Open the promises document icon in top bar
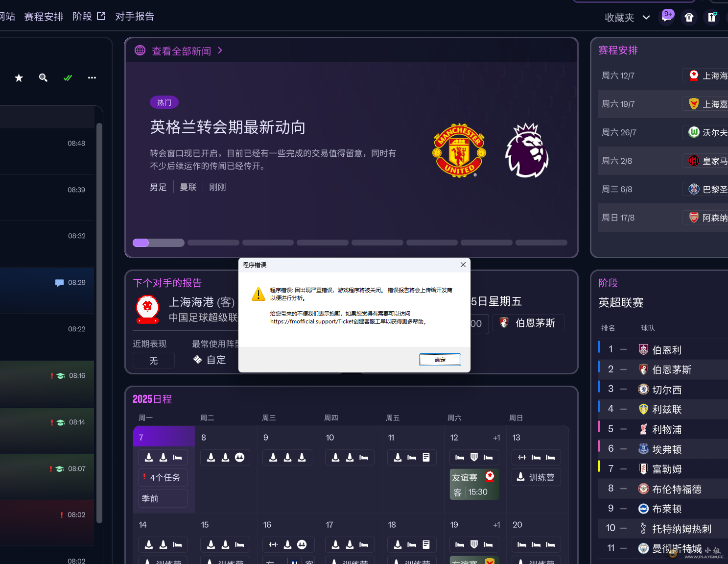 coord(712,17)
